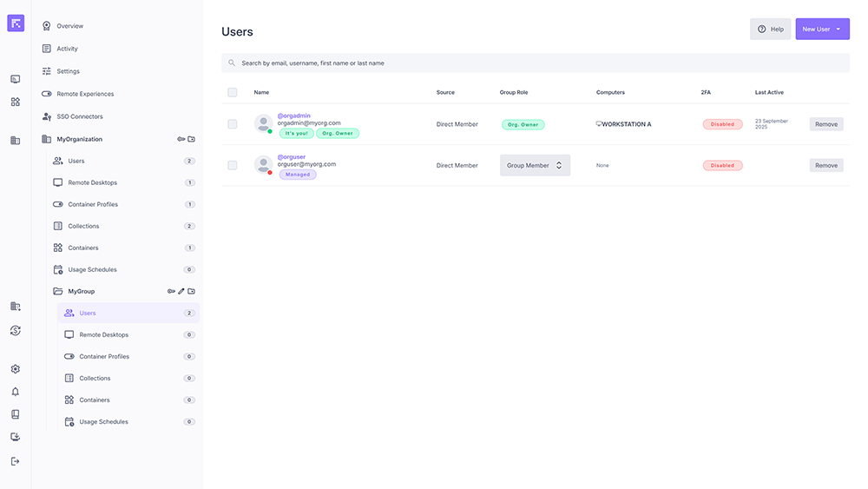Click the add-folder icon beside MyGroup
Viewport: 868px width, 489px height.
point(192,291)
